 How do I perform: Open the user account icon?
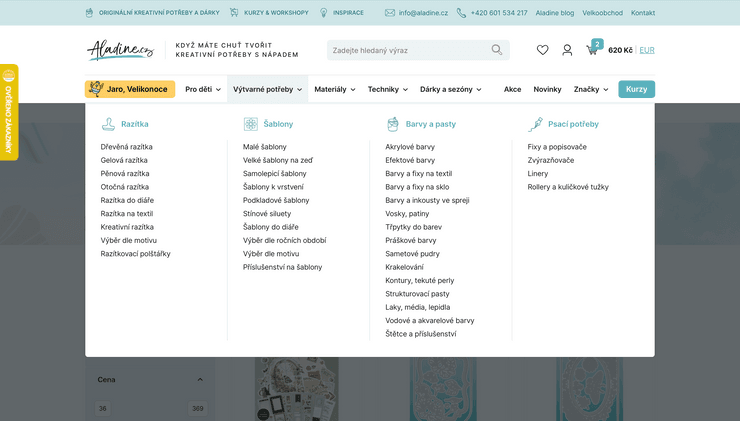click(x=567, y=50)
